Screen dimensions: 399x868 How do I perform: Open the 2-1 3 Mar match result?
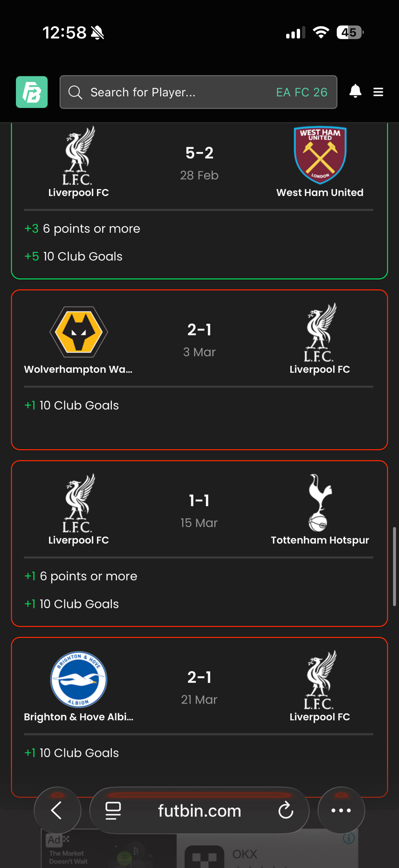click(x=199, y=370)
